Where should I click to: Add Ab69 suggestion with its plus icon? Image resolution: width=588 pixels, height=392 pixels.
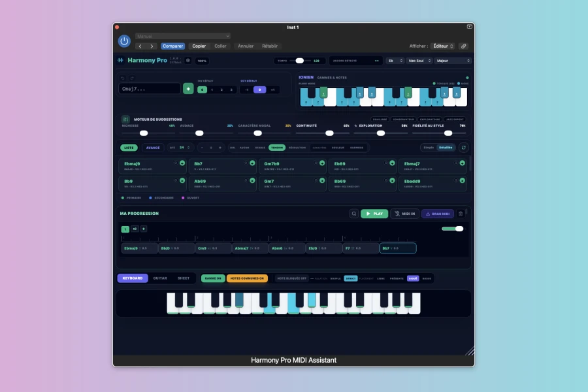point(252,180)
